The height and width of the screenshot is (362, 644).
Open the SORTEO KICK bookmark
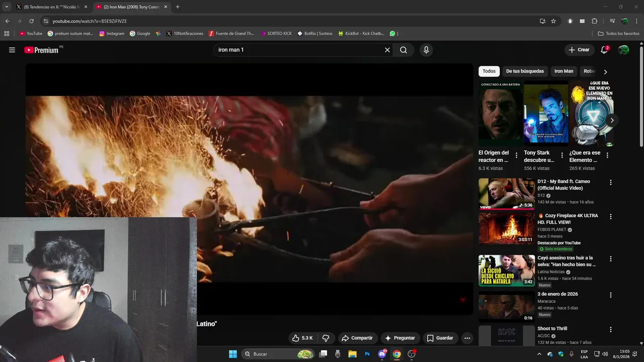pyautogui.click(x=276, y=33)
